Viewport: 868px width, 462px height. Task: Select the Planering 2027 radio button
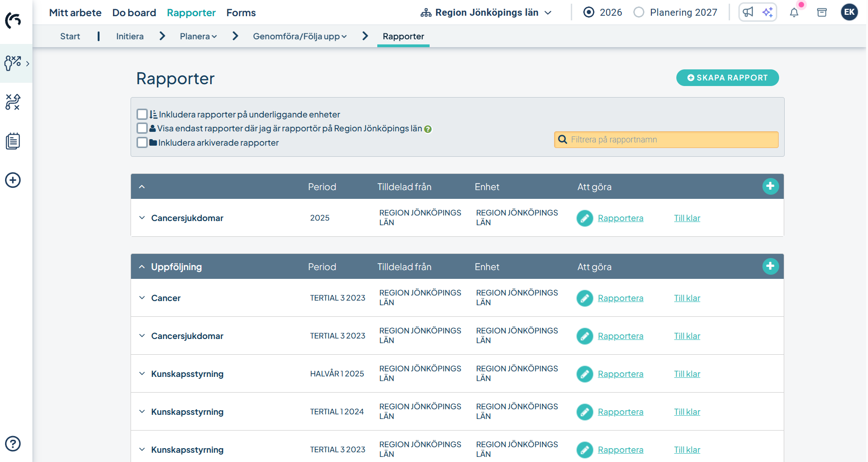coord(639,12)
